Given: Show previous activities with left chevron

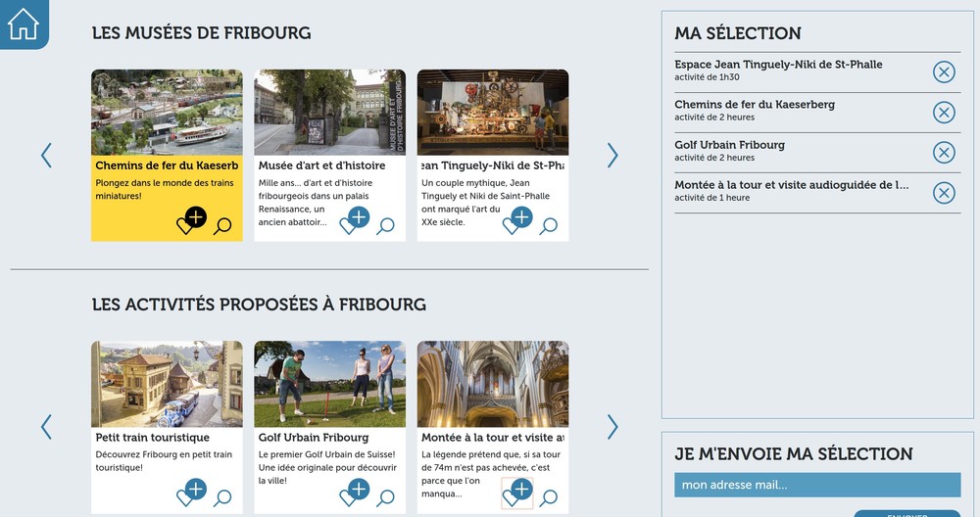Looking at the screenshot, I should tap(46, 427).
